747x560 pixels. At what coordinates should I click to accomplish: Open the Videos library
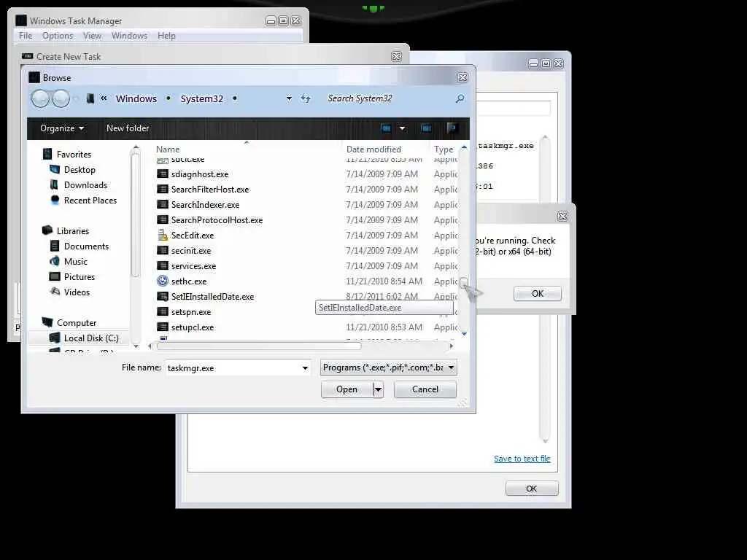77,292
